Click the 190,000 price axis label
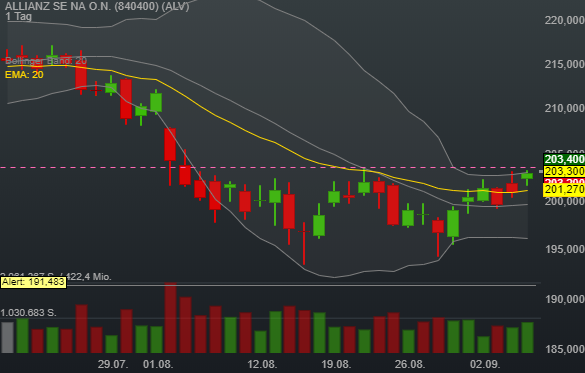This screenshot has height=373, width=585. 564,299
